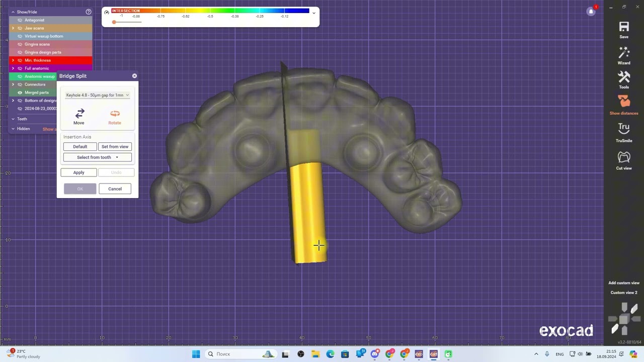Toggle visibility of Virtual waxup bottom
This screenshot has height=362, width=644.
[20, 36]
